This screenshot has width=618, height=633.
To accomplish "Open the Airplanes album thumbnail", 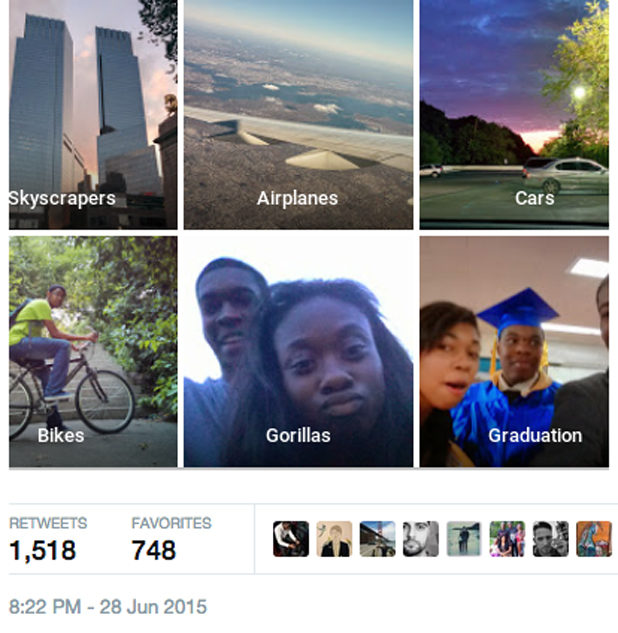I will click(x=298, y=115).
